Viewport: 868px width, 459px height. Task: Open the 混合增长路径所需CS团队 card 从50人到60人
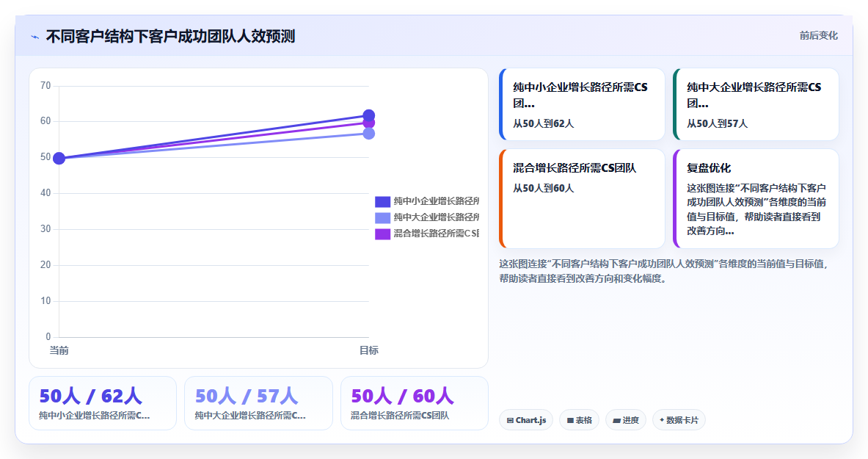[x=582, y=198]
